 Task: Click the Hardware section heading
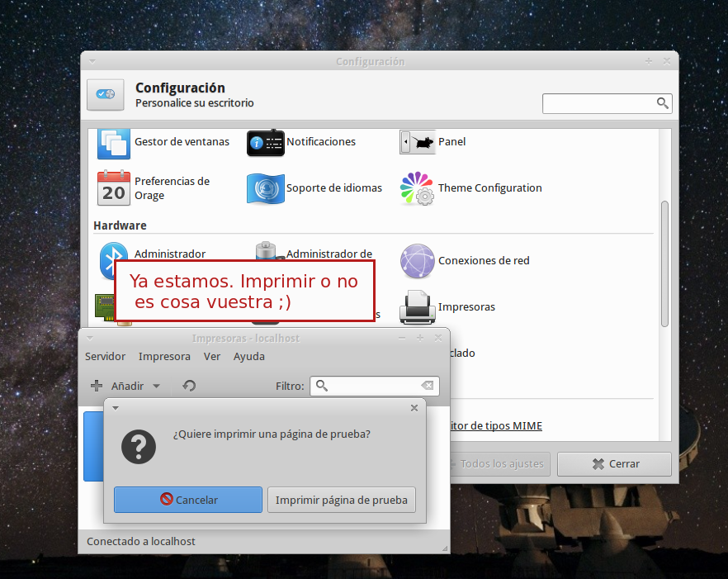120,225
